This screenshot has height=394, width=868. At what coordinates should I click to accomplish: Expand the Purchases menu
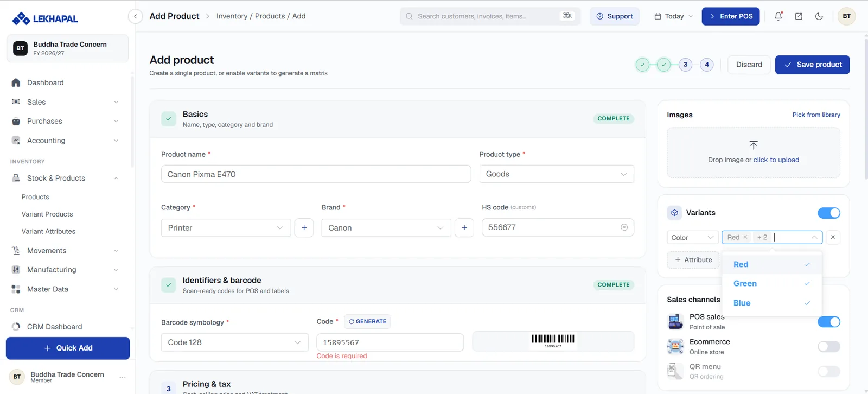[116, 121]
